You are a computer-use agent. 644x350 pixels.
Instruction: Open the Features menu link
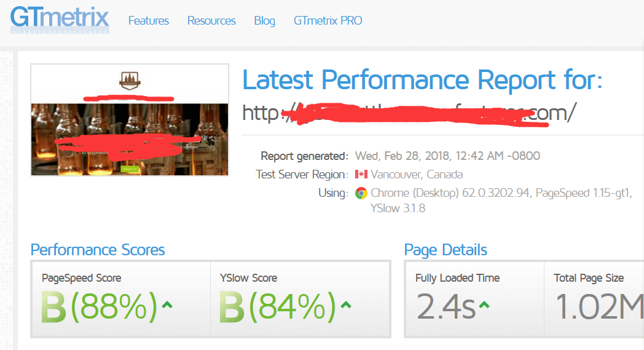(x=148, y=20)
